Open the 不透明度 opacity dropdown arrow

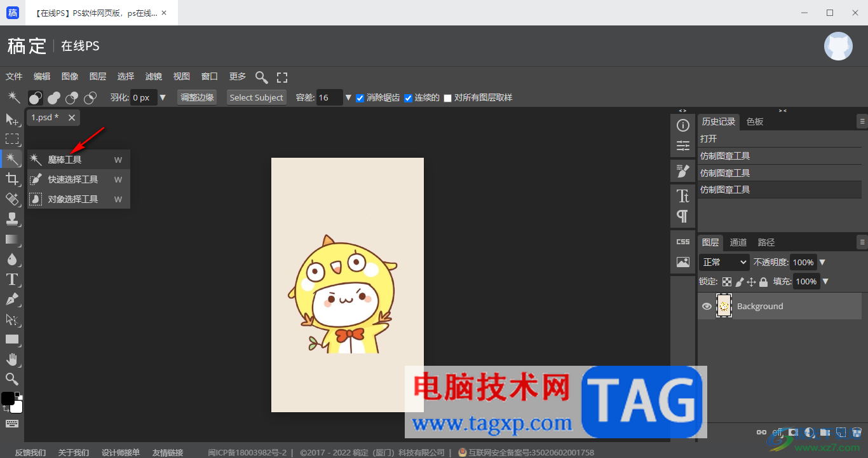pos(822,262)
